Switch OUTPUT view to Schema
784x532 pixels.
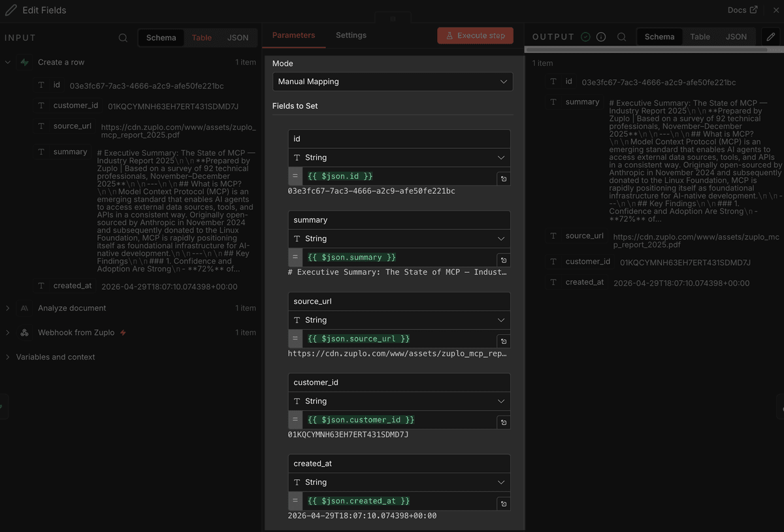coord(659,37)
